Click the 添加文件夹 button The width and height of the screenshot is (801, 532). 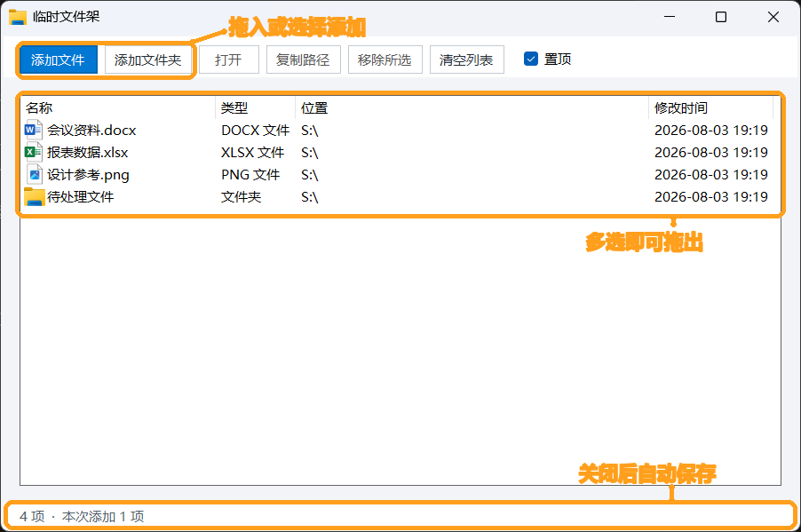coord(148,60)
